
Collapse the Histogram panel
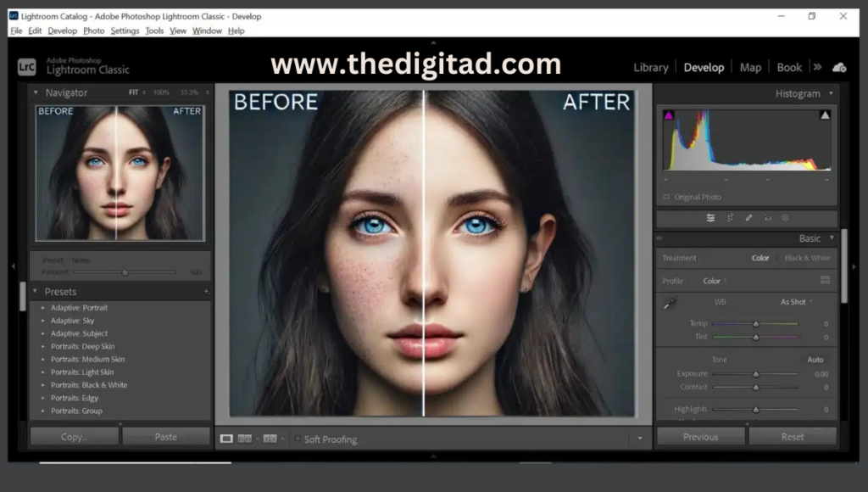[831, 93]
